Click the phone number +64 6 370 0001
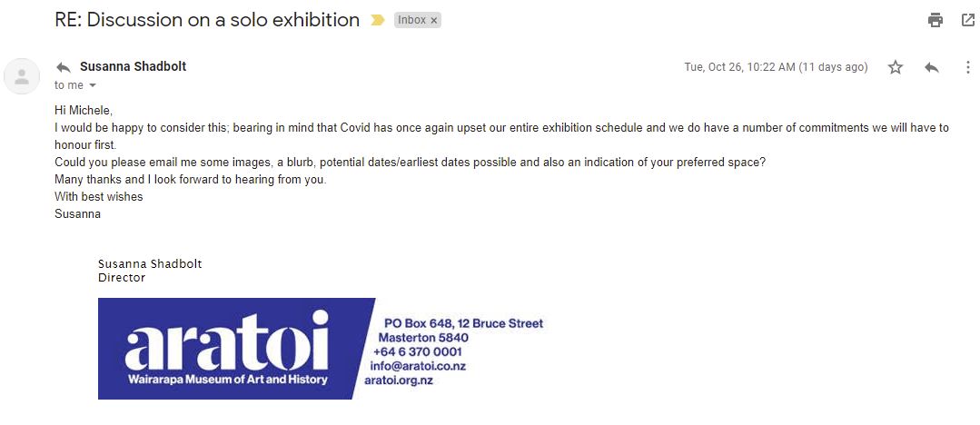The height and width of the screenshot is (425, 980). 417,351
